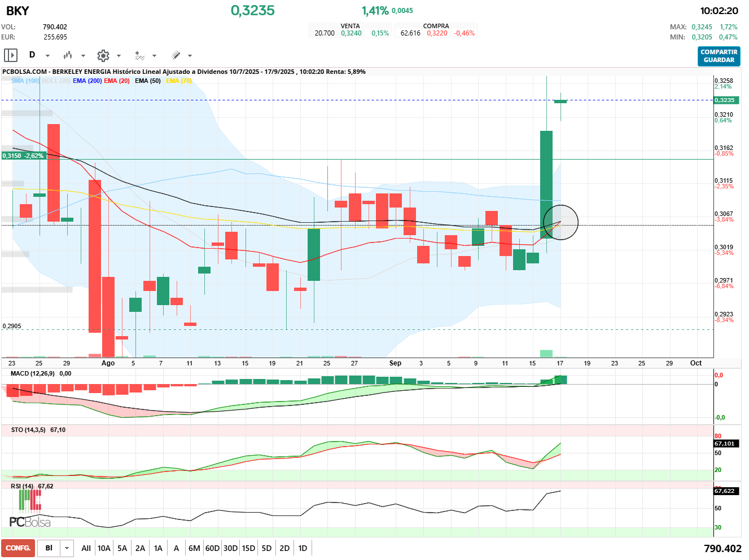749x560 pixels.
Task: Click the 67,622 RSI value tag
Action: click(725, 491)
